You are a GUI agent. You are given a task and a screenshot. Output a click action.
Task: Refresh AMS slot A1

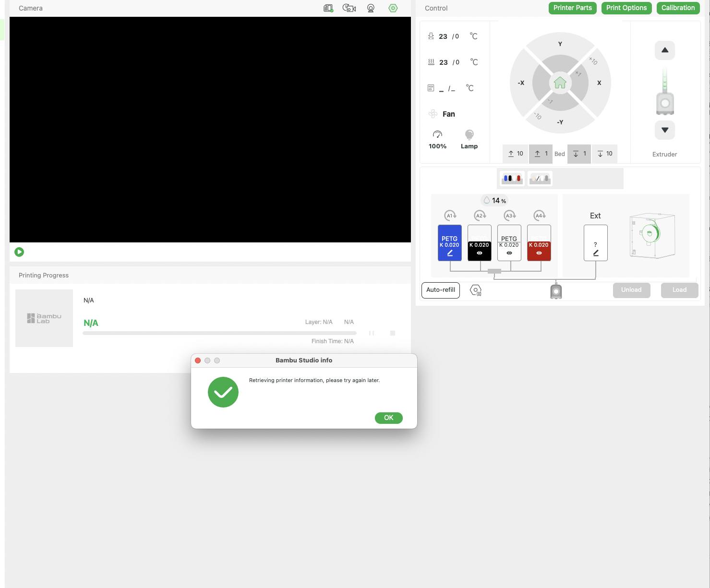[x=450, y=216]
